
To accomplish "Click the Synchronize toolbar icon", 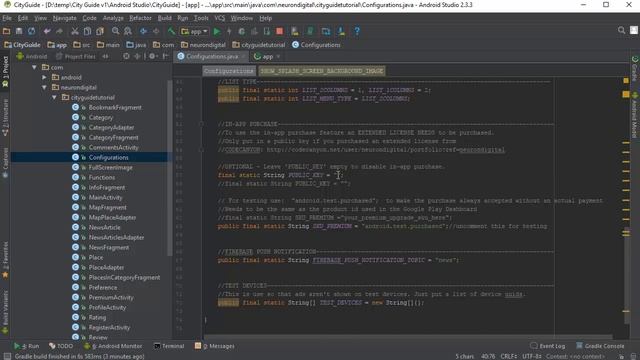I will (x=31, y=31).
